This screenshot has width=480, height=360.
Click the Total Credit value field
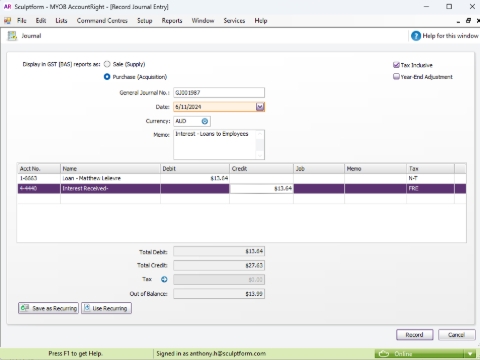[x=219, y=265]
